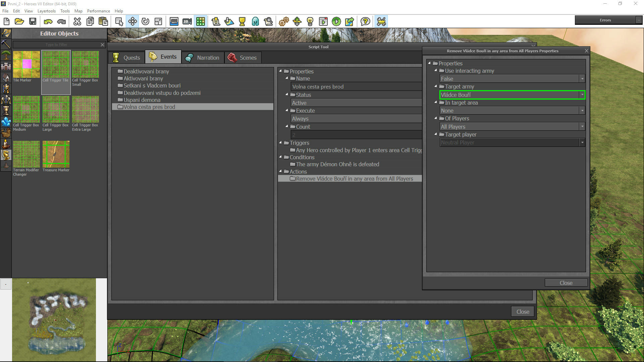Collapse the Conditions section
644x362 pixels.
tap(280, 157)
